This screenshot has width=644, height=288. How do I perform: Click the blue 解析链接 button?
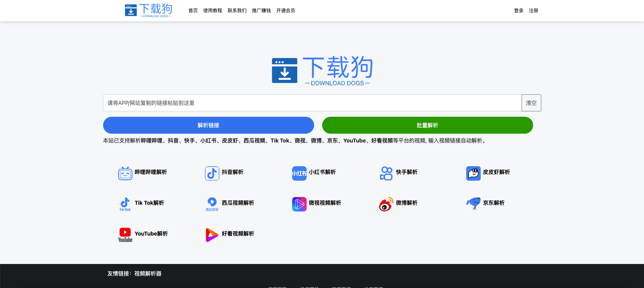209,125
